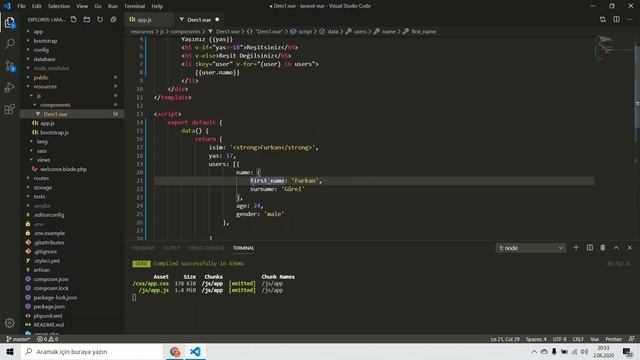This screenshot has width=640, height=360.
Task: Refresh the Explorer tree
Action: pyautogui.click(x=100, y=19)
